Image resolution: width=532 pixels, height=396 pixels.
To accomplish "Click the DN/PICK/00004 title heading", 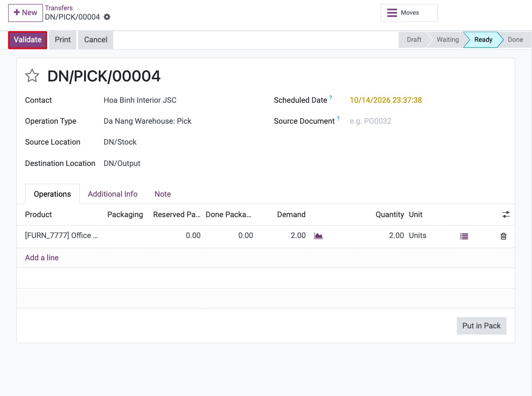I will pos(104,76).
